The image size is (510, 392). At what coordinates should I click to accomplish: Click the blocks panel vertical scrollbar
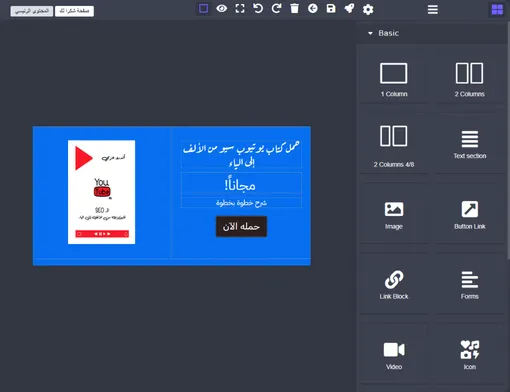point(508,140)
